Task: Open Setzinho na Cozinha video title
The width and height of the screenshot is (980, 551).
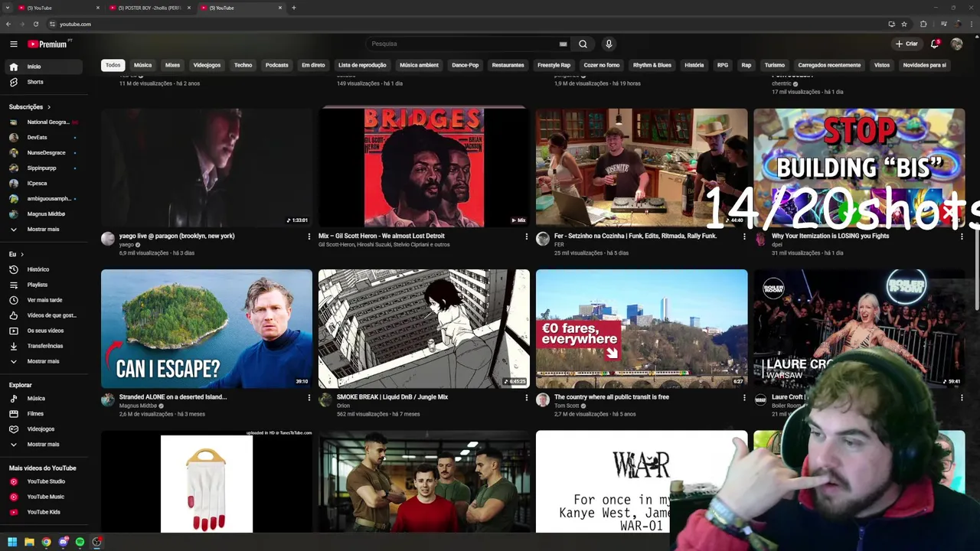Action: coord(635,236)
